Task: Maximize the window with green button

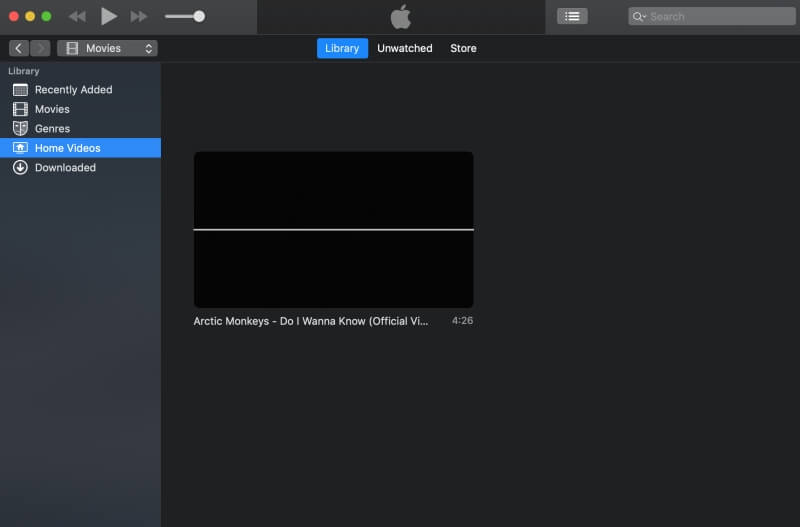Action: point(46,16)
